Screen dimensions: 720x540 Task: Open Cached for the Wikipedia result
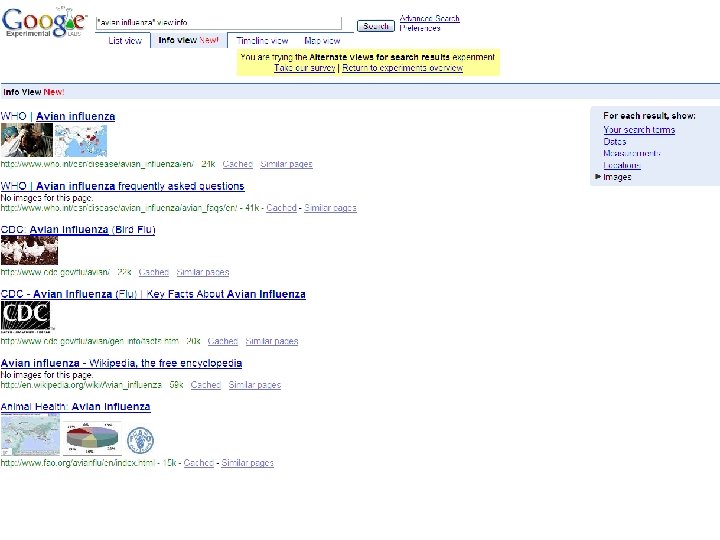point(206,385)
